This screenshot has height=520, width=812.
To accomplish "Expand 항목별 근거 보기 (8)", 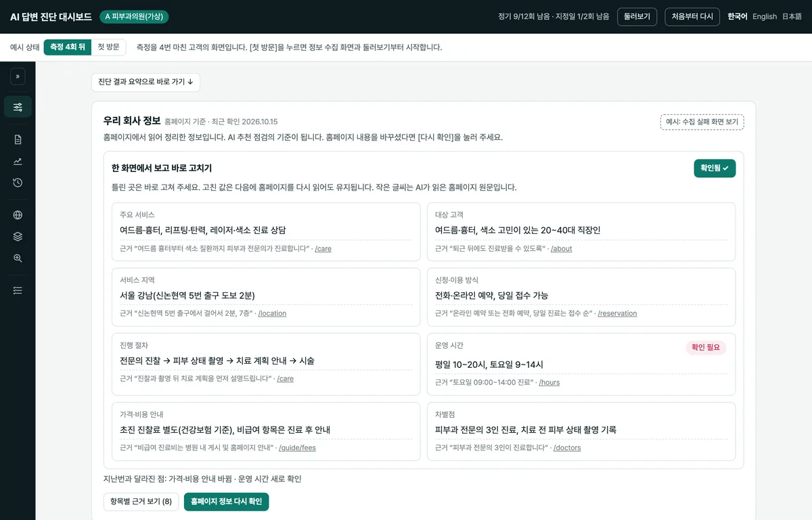I will coord(141,502).
